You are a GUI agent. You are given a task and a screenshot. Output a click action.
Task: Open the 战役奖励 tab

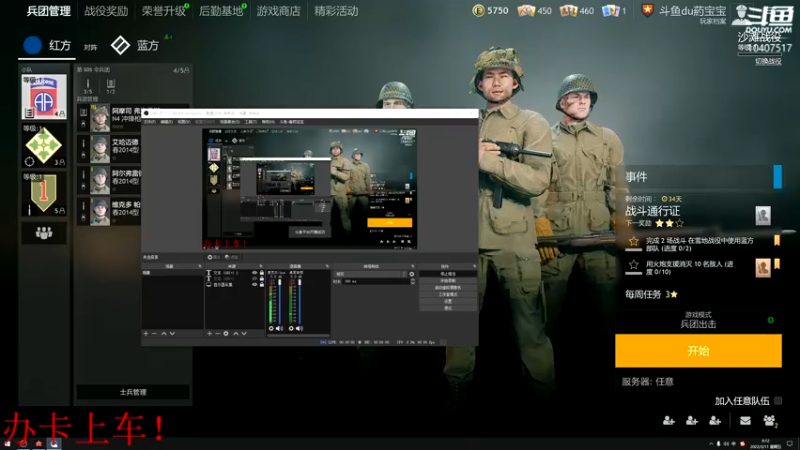point(106,11)
